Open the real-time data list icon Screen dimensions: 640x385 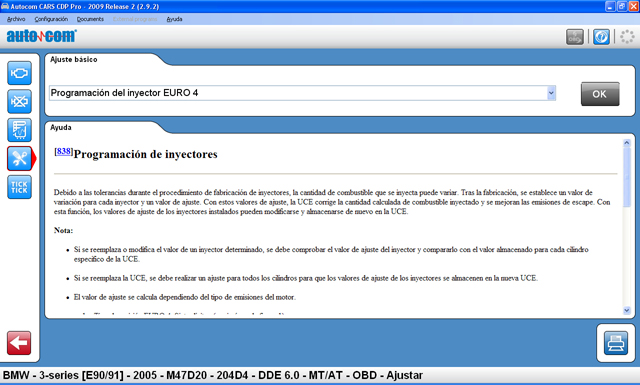pyautogui.click(x=19, y=130)
